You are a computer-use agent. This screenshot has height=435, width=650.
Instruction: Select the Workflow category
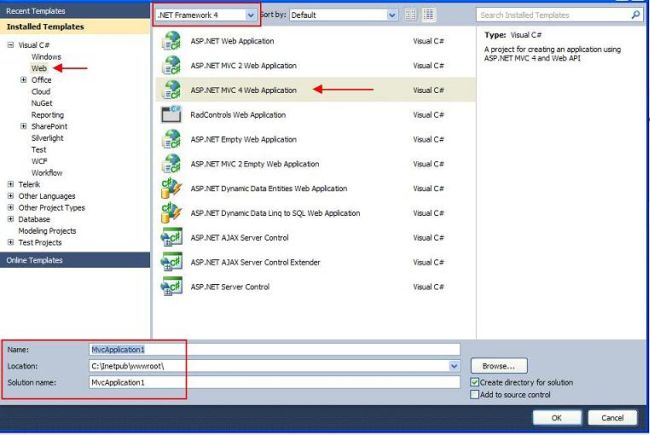click(x=47, y=173)
